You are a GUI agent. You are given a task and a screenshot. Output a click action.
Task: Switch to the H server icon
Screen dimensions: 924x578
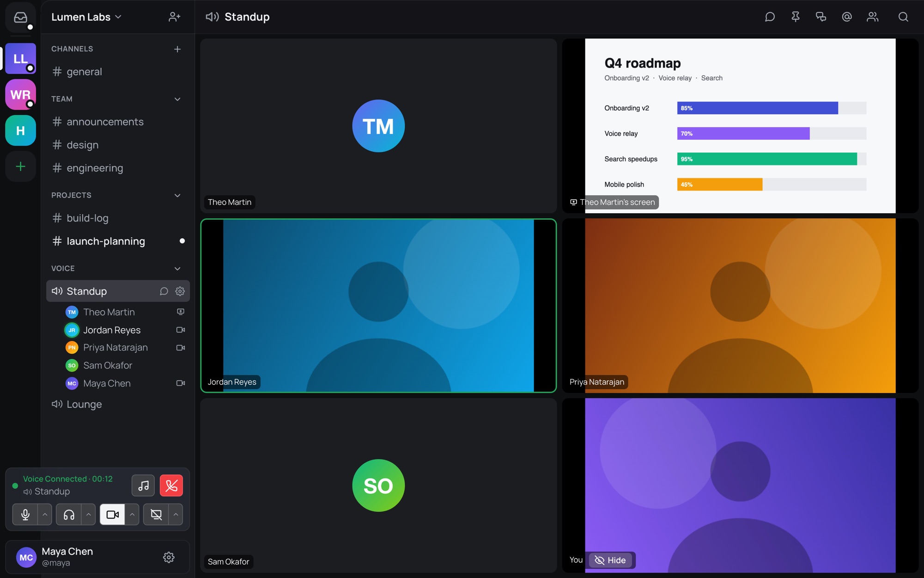20,130
